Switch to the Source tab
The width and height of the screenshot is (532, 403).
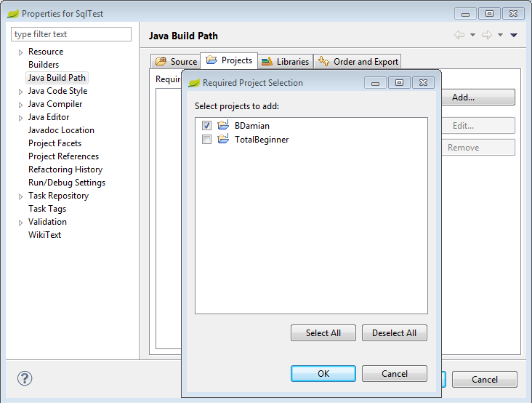(x=175, y=61)
